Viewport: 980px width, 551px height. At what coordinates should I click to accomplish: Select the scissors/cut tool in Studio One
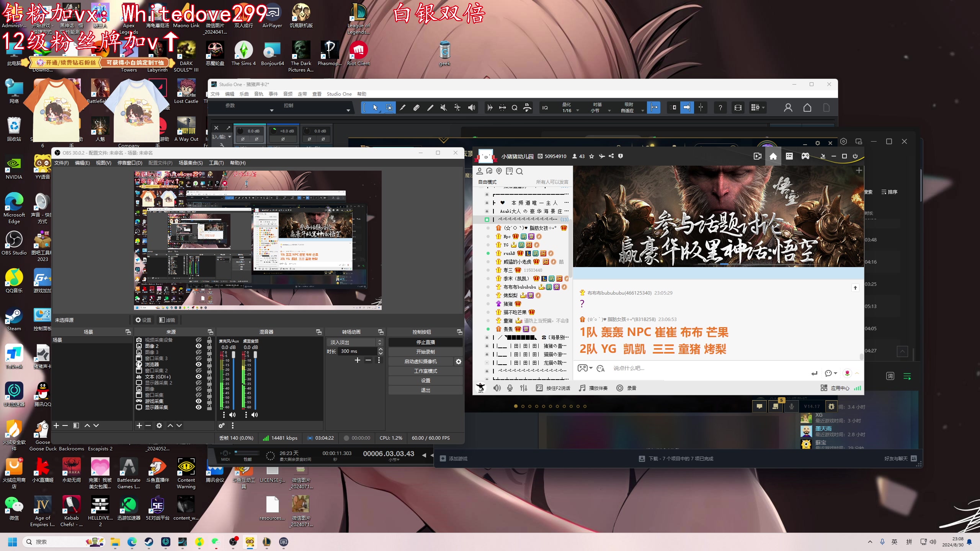(x=402, y=108)
